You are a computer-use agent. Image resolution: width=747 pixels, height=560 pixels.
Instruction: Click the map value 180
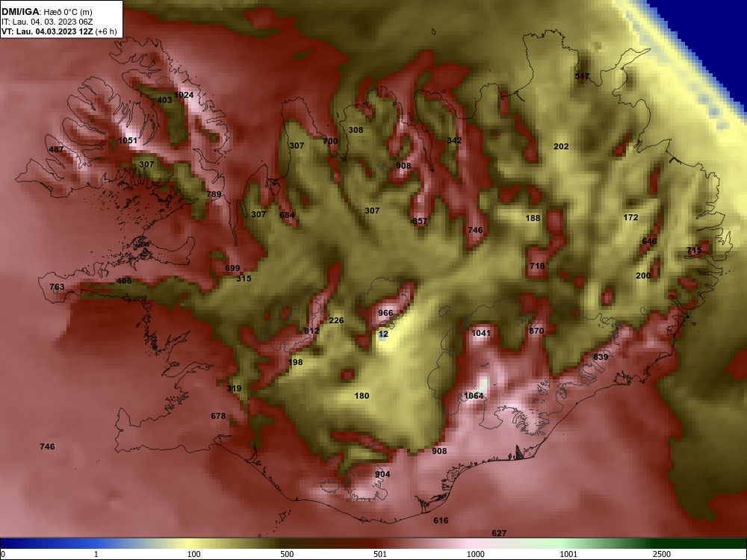tap(362, 396)
